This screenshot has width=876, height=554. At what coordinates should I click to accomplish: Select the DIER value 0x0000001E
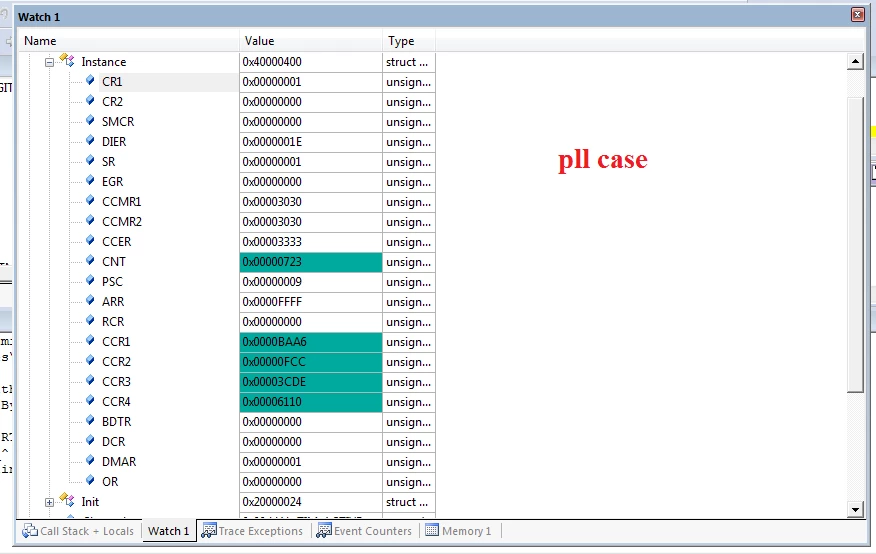[311, 142]
